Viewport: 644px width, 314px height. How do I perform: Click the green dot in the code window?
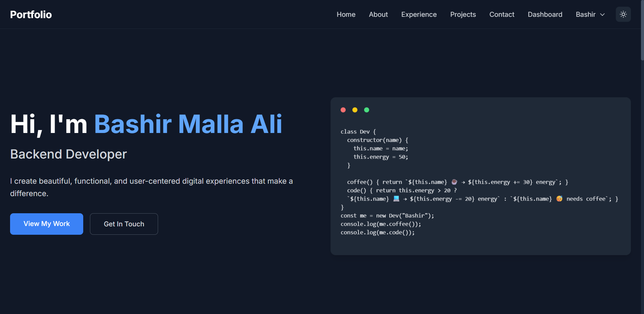point(366,109)
